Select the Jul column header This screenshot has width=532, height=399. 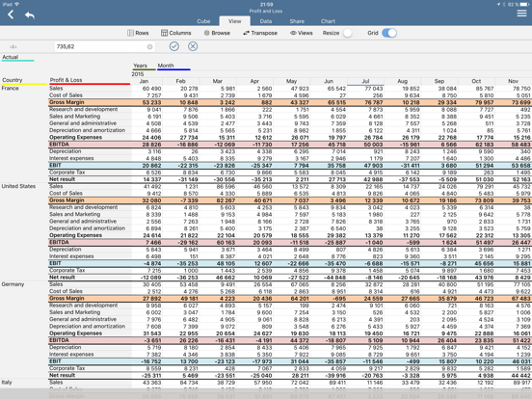coord(365,81)
